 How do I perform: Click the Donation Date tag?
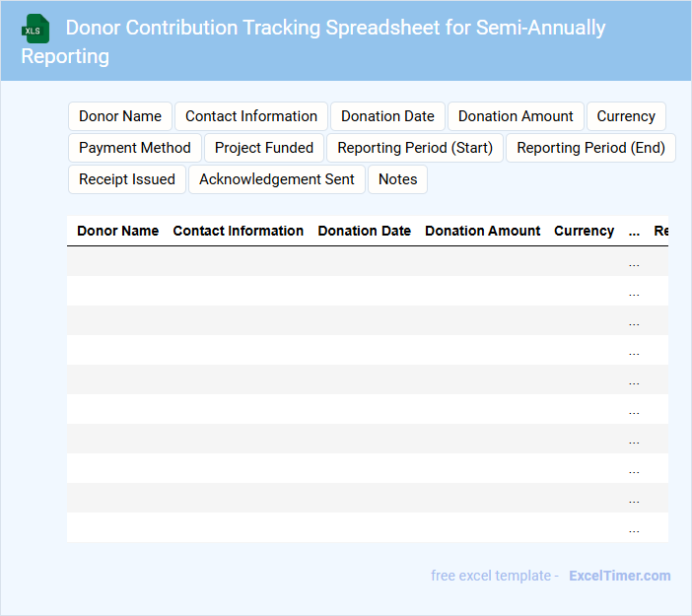pos(387,116)
